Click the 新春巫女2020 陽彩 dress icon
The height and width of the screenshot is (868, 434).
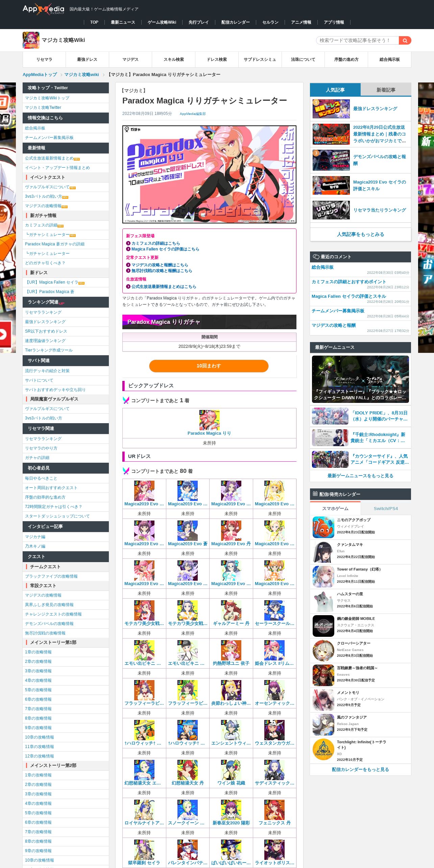pyautogui.click(x=231, y=810)
